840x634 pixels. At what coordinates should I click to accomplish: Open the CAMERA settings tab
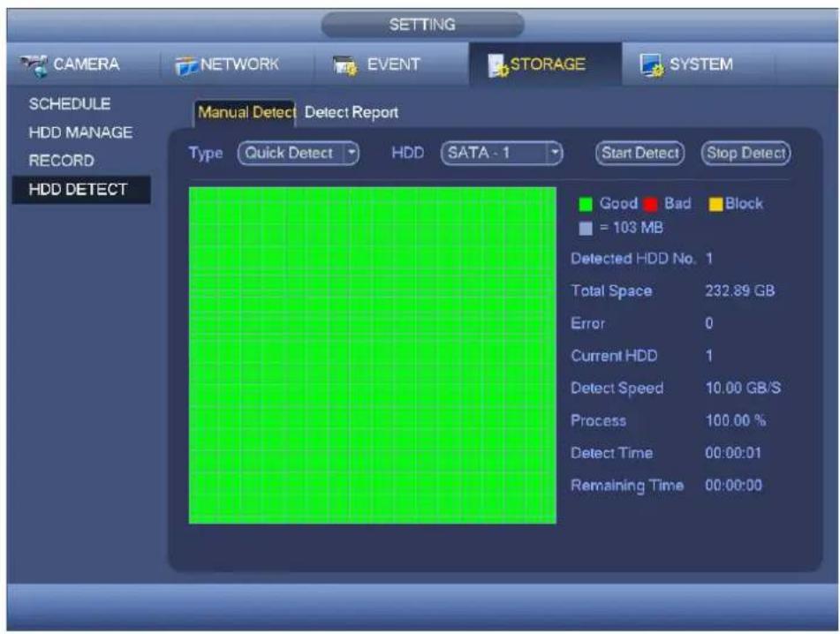83,64
